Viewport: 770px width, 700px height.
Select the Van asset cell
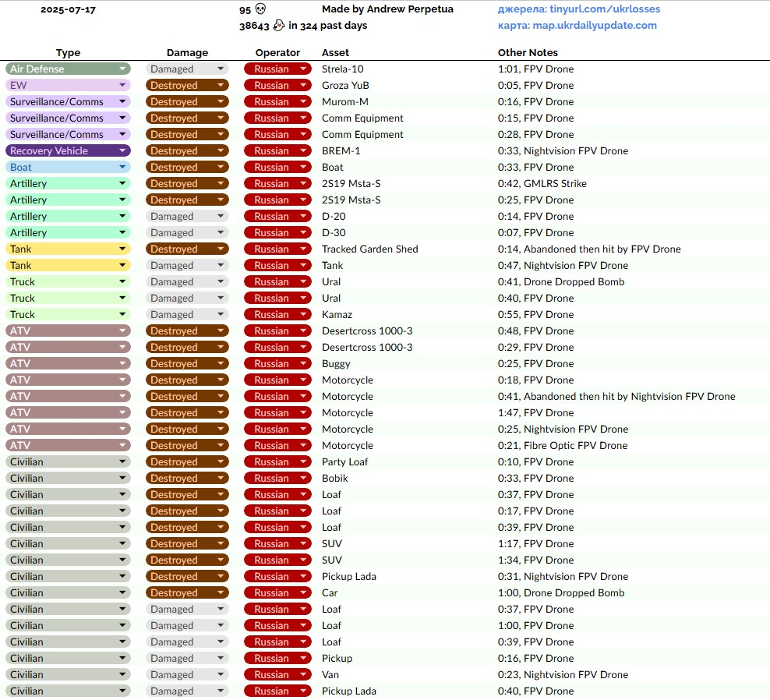click(330, 674)
